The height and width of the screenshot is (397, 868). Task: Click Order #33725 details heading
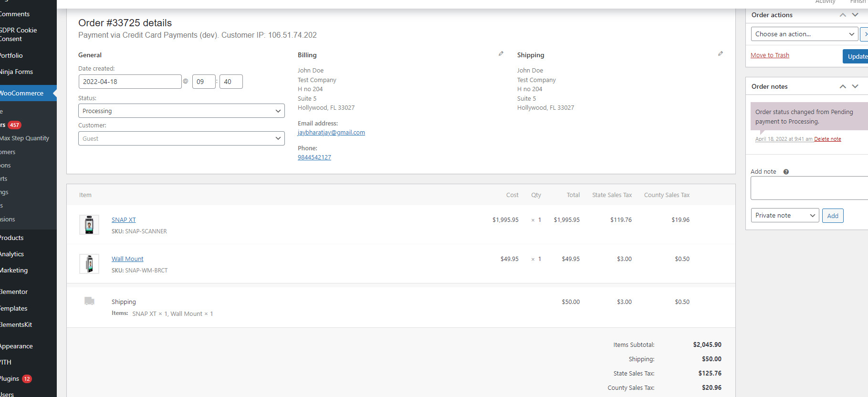125,23
